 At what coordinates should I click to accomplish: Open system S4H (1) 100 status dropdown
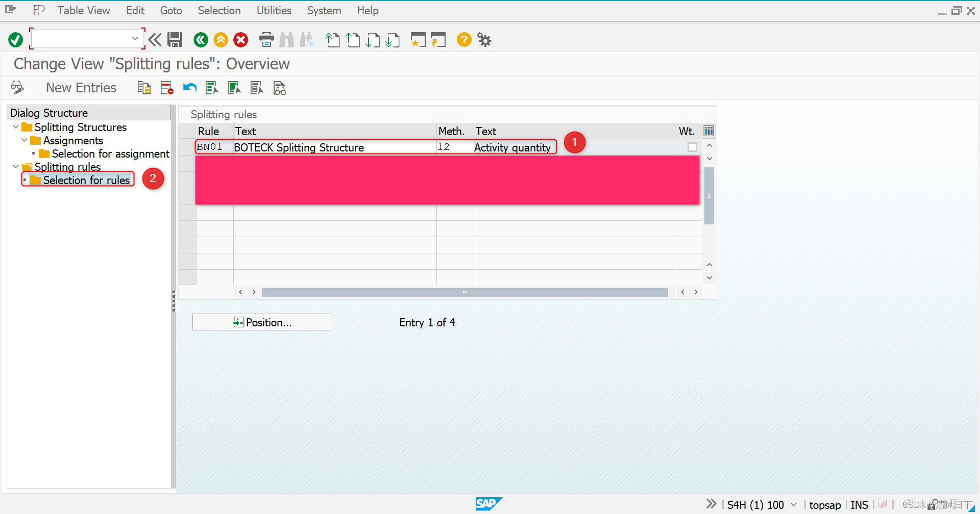[794, 505]
